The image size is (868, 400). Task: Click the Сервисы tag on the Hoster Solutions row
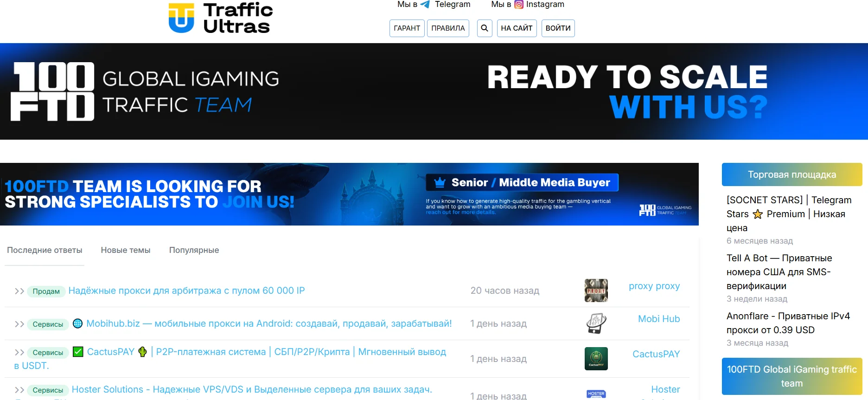coord(48,390)
